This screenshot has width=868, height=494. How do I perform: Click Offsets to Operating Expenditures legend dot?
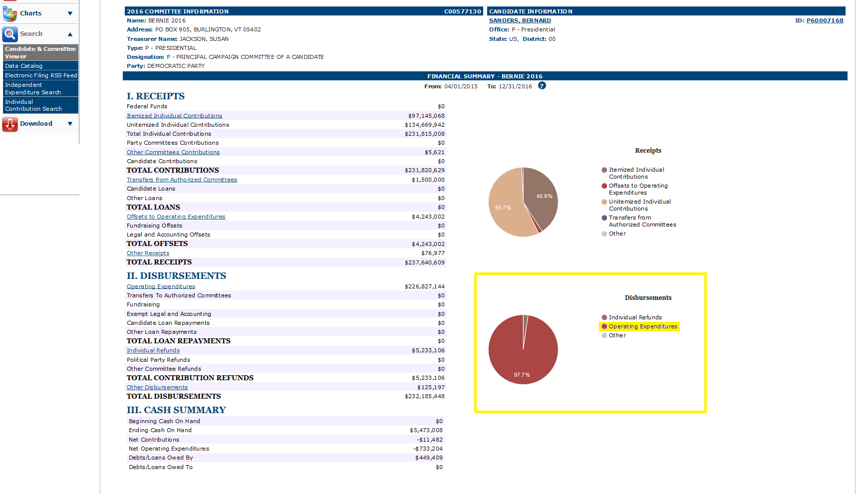tap(604, 186)
